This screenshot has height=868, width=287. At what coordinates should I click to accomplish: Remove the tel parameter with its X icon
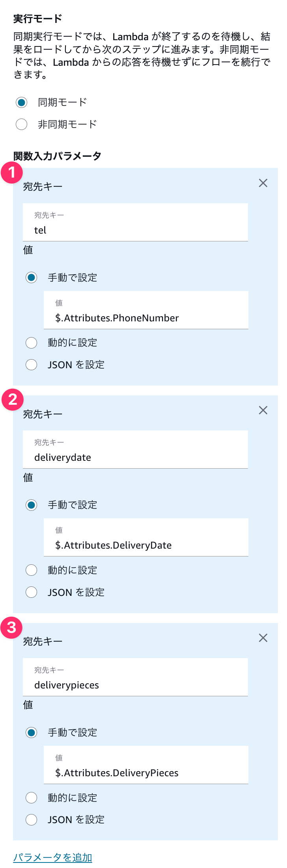coord(263,183)
